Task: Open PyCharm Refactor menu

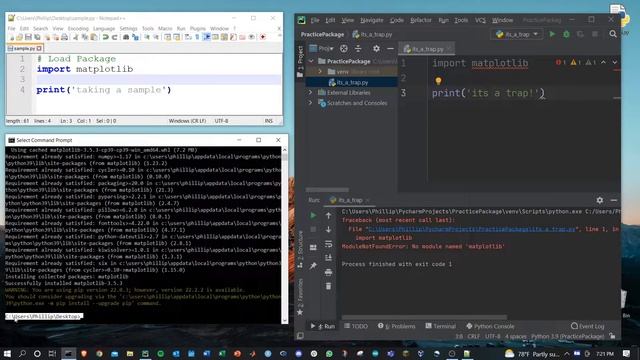Action: pyautogui.click(x=421, y=20)
